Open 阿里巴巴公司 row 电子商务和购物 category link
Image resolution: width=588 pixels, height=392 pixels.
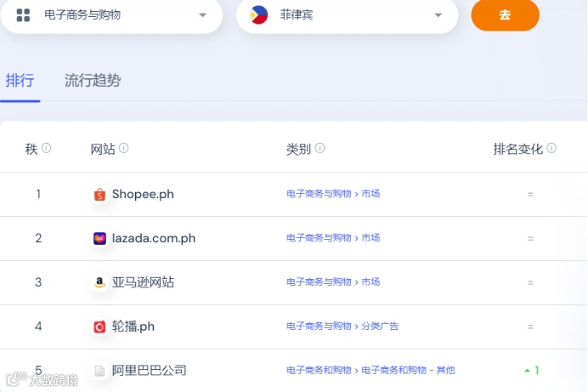coord(319,370)
